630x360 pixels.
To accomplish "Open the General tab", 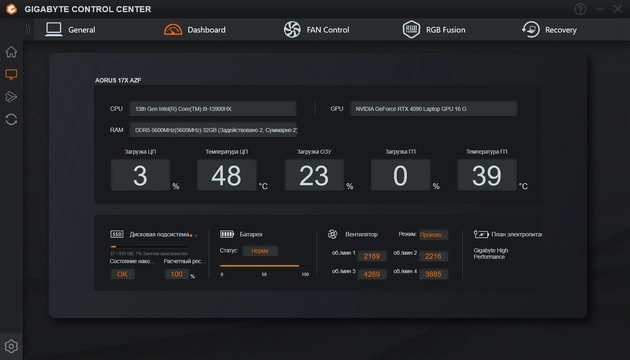I will point(70,30).
